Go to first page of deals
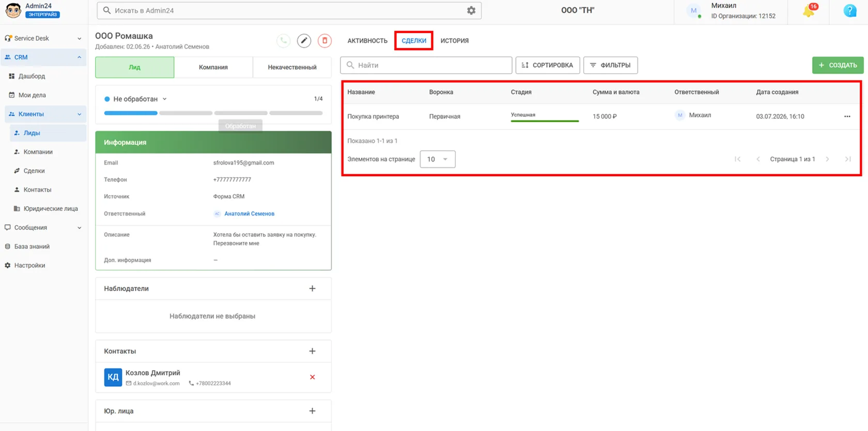Viewport: 868px width, 431px height. (x=738, y=159)
